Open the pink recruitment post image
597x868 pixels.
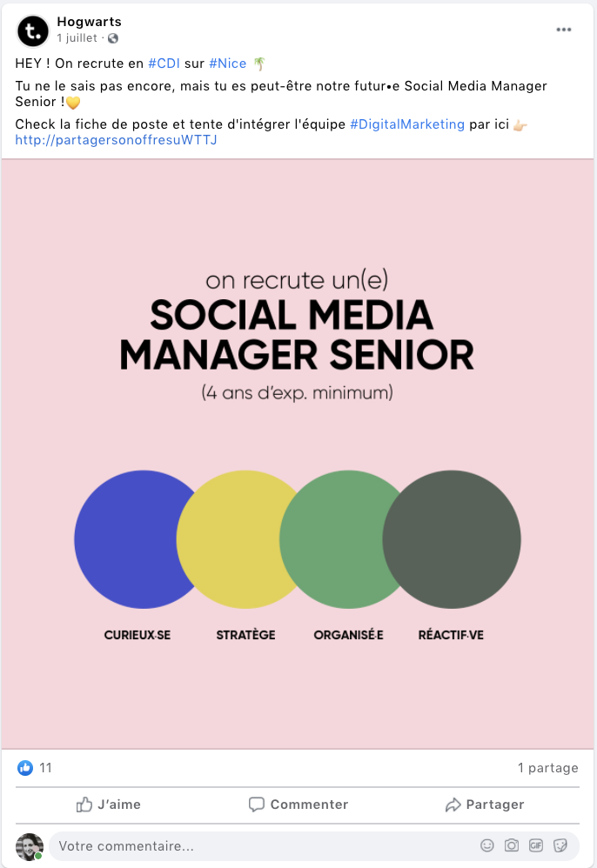pos(298,452)
